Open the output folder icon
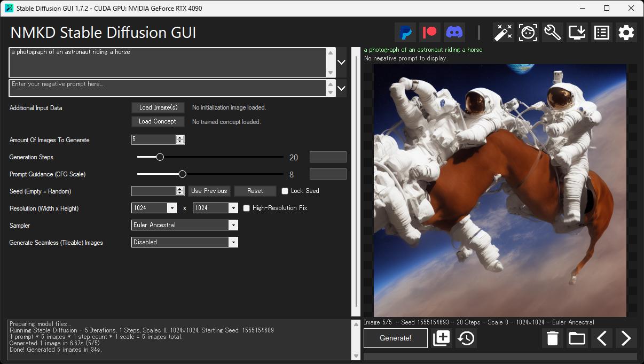This screenshot has height=364, width=644. click(577, 338)
